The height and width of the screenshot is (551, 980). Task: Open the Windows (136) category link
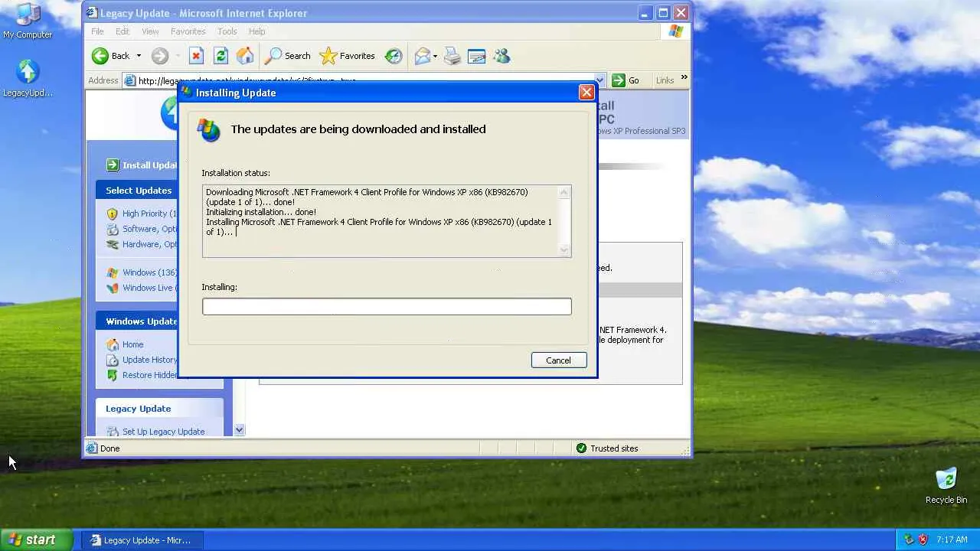point(150,272)
